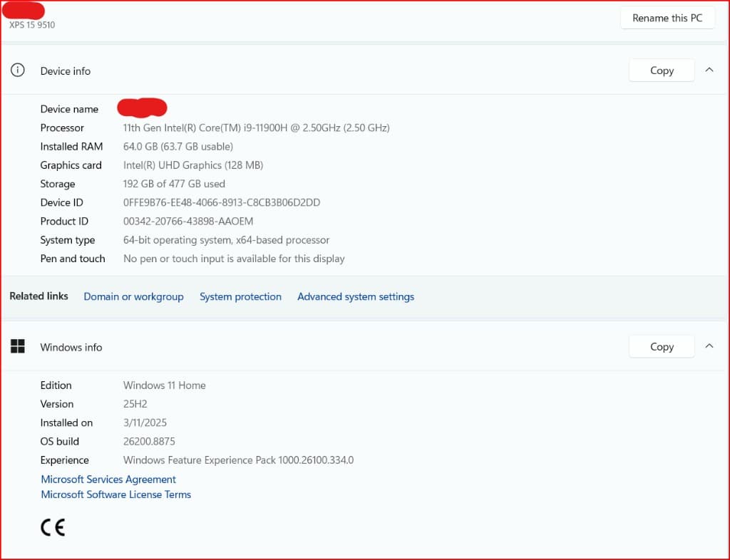Image resolution: width=730 pixels, height=560 pixels.
Task: Select the Intel(R) UHD Graphics value
Action: pos(193,165)
